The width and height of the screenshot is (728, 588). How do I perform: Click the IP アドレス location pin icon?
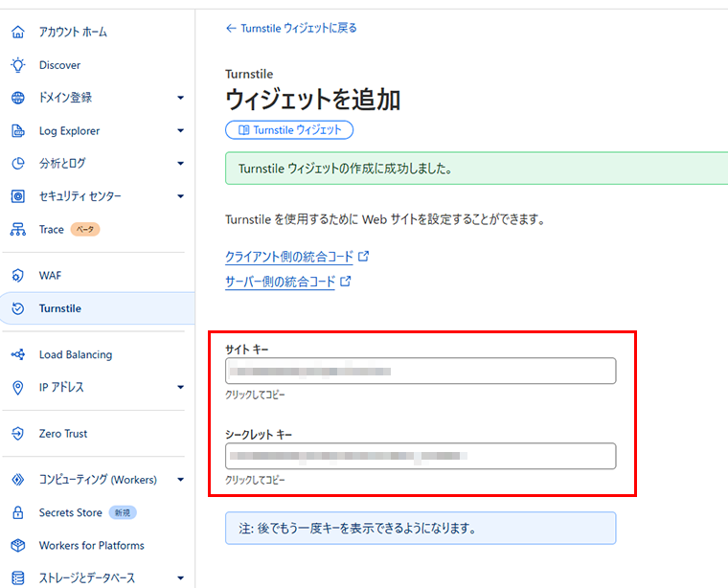click(x=17, y=388)
